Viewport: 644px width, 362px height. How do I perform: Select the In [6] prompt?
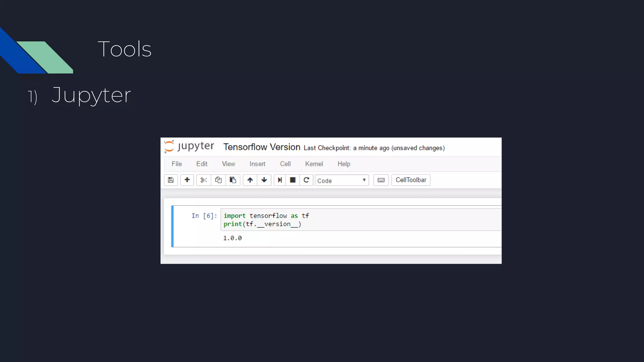click(204, 216)
